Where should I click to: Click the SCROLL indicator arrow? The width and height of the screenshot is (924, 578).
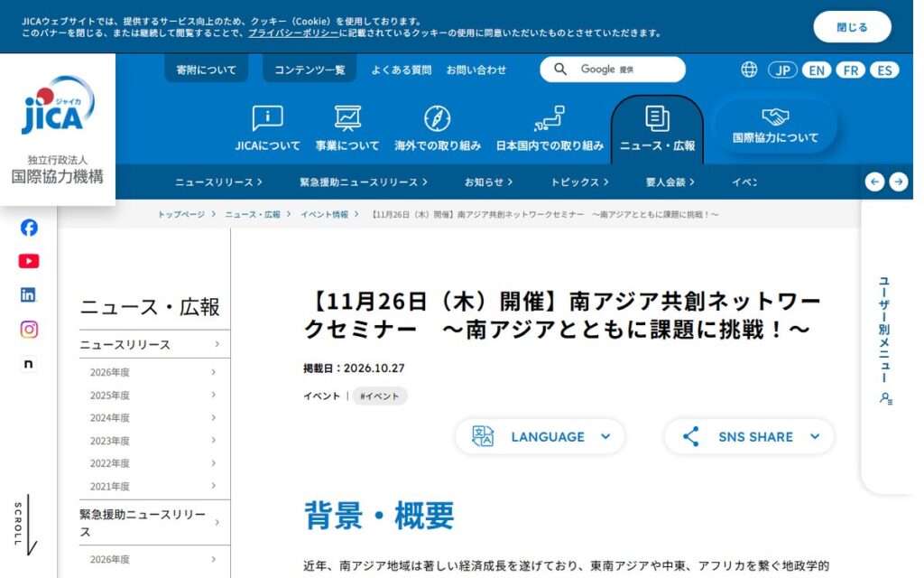click(x=28, y=525)
